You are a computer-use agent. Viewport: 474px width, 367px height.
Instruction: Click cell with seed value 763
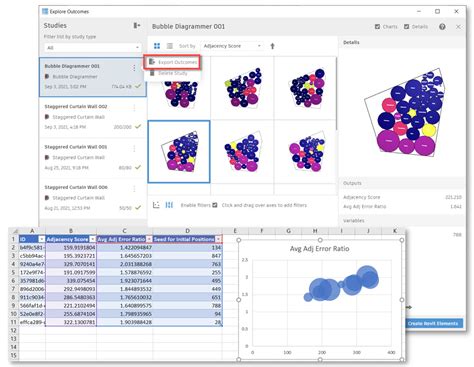[x=187, y=264]
